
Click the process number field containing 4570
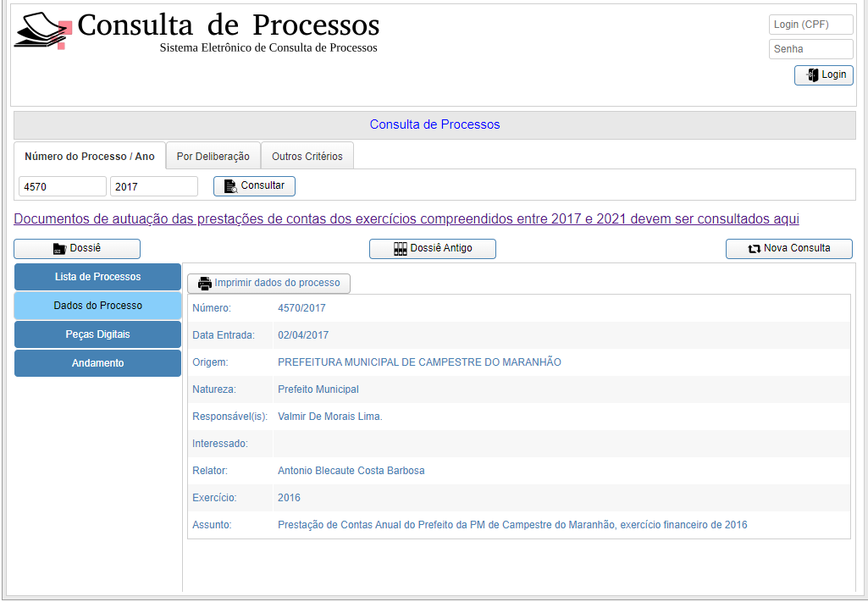63,186
